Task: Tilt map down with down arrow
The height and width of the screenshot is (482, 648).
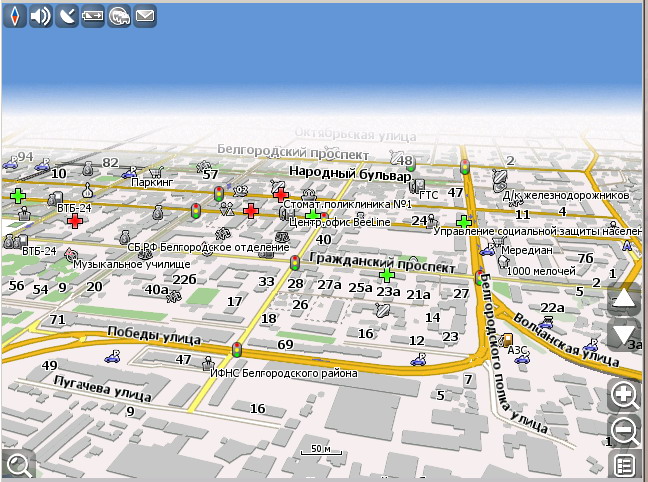Action: (x=624, y=335)
